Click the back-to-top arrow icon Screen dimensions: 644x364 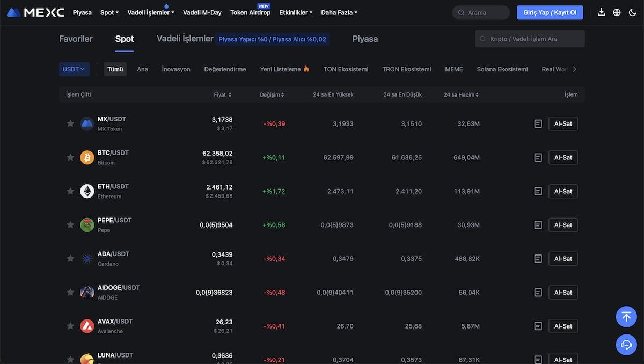626,316
